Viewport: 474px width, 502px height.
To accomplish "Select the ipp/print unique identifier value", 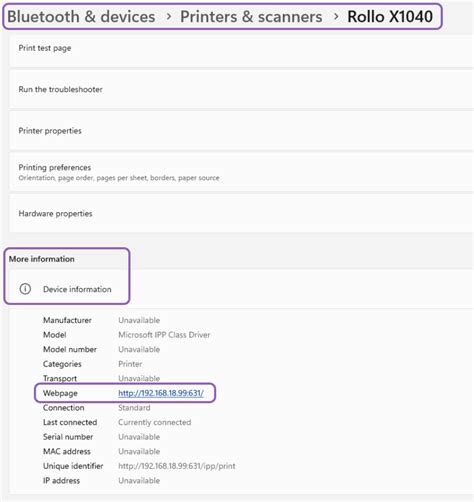I will [177, 466].
